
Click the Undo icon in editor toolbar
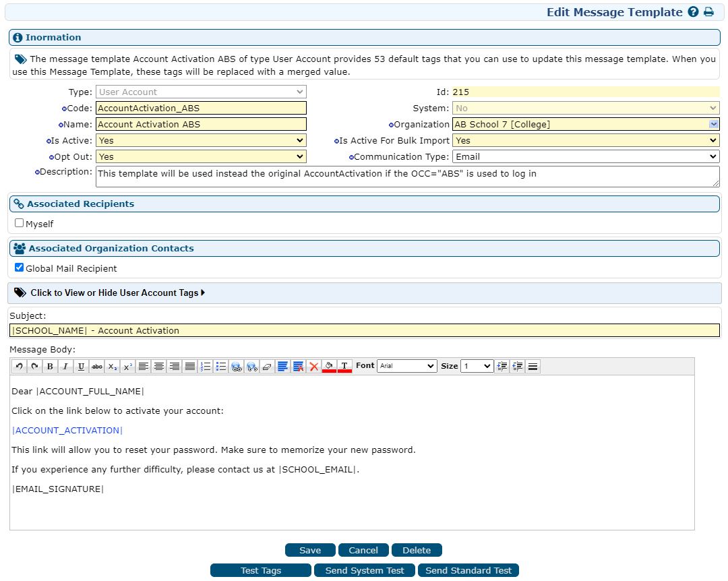tap(19, 366)
